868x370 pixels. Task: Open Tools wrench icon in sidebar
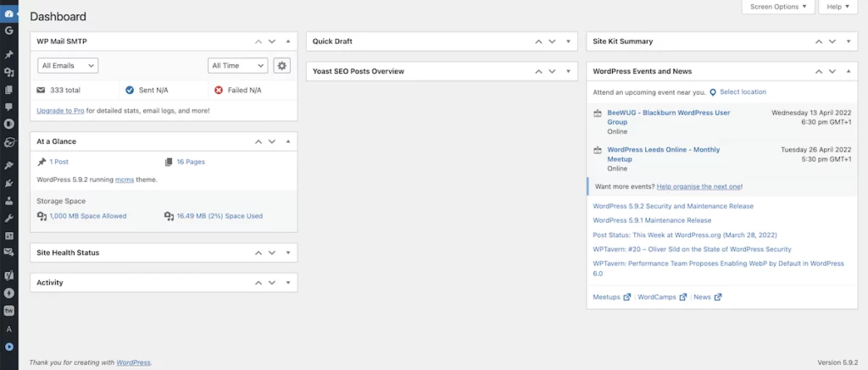(x=8, y=218)
